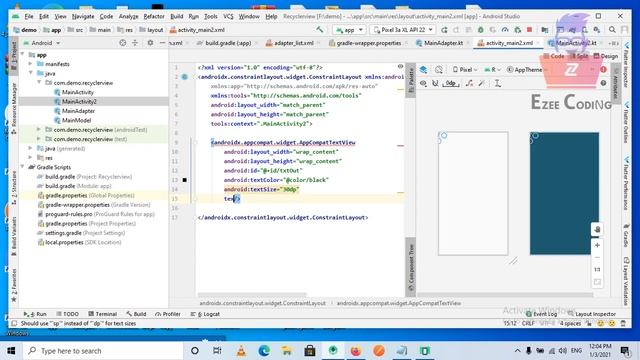Open Firefox from the taskbar
Screen dimensions: 640x360
click(x=356, y=351)
